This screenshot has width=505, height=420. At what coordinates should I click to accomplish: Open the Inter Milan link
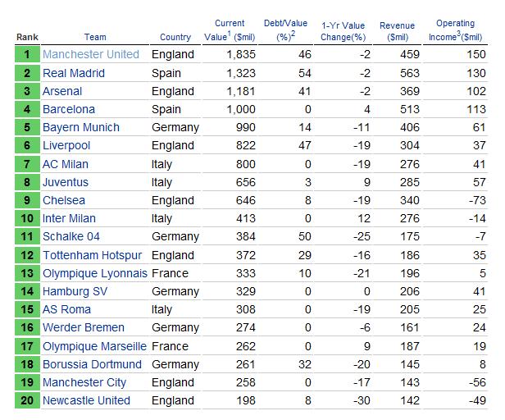pos(69,218)
